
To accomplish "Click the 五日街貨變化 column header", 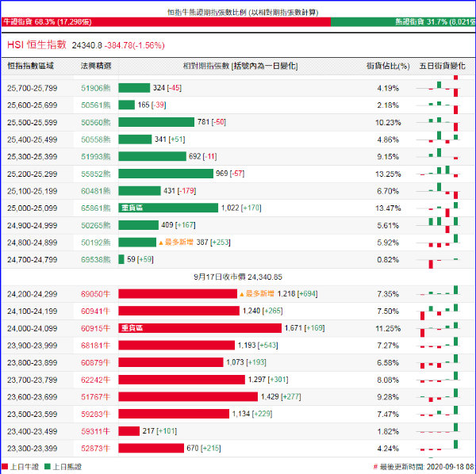I will 442,66.
